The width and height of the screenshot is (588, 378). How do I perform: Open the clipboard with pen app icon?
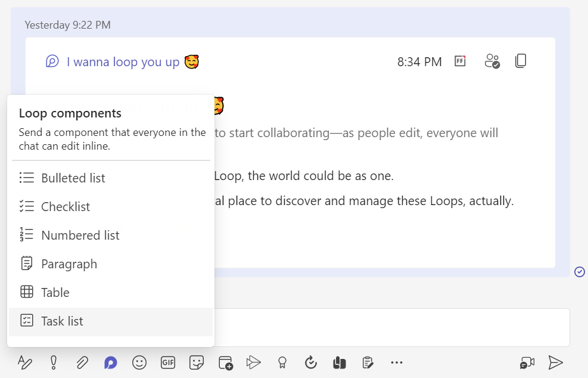click(x=368, y=362)
